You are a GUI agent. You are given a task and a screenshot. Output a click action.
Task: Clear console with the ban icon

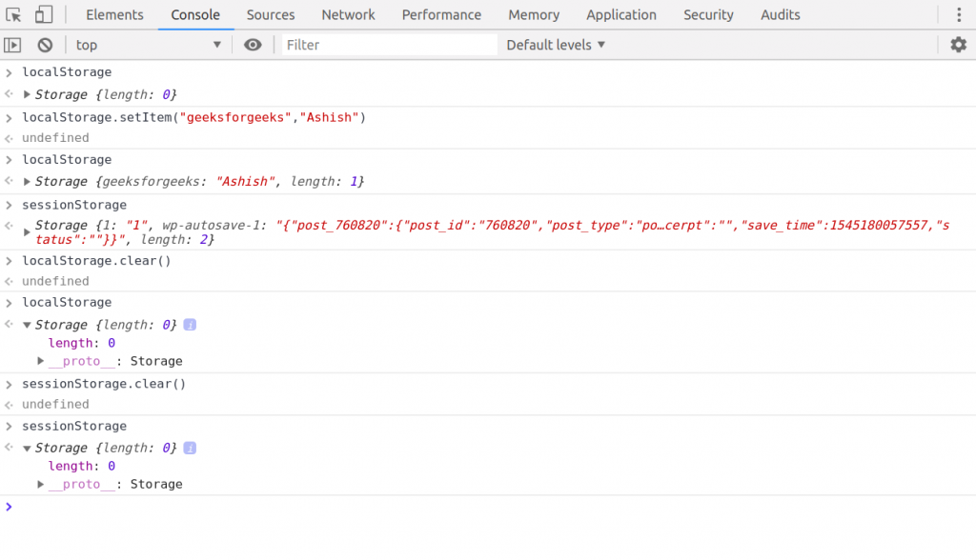click(x=45, y=45)
